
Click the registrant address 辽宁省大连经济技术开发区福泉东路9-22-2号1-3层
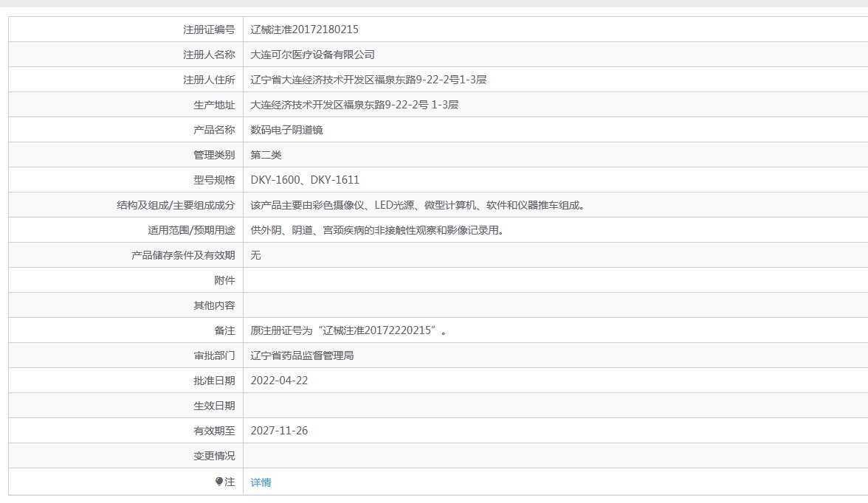pos(369,80)
